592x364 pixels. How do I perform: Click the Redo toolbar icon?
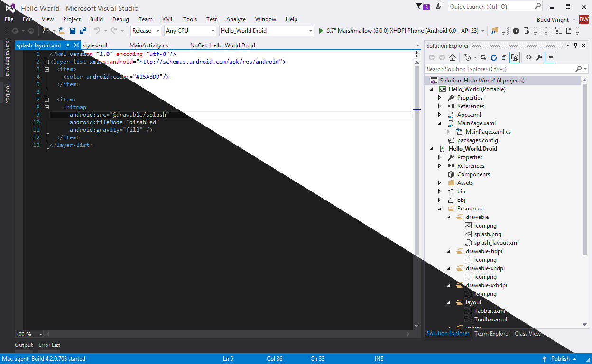point(114,31)
